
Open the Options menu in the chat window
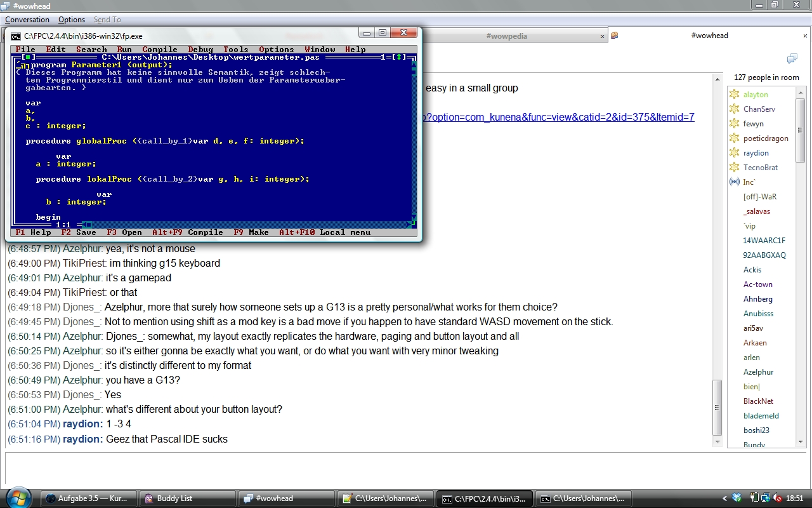72,20
